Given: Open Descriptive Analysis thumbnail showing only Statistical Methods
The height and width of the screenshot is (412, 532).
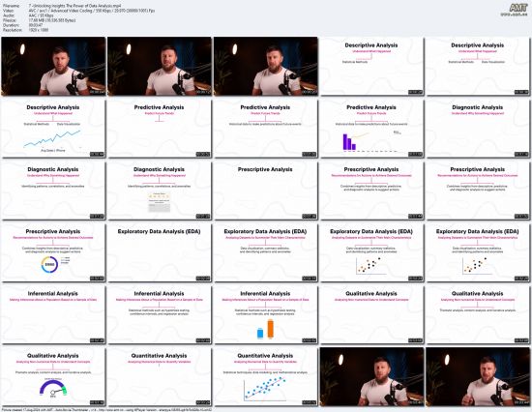Looking at the screenshot, I should point(371,66).
